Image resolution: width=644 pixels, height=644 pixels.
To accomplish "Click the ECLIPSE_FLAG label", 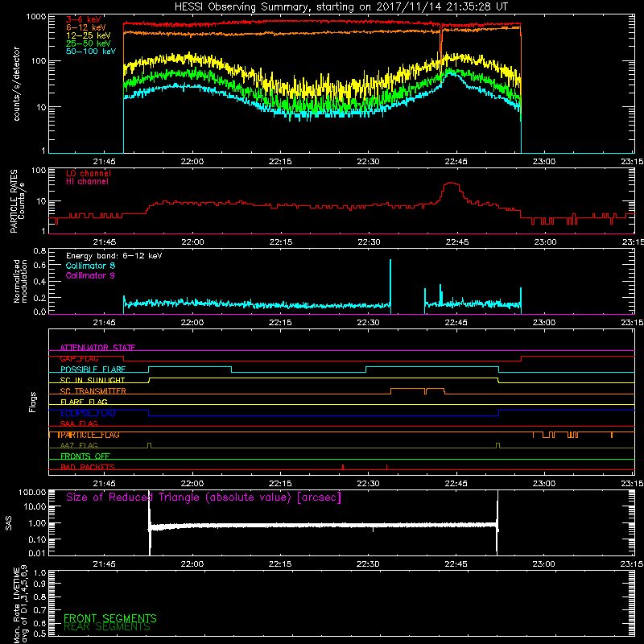I will (x=88, y=413).
